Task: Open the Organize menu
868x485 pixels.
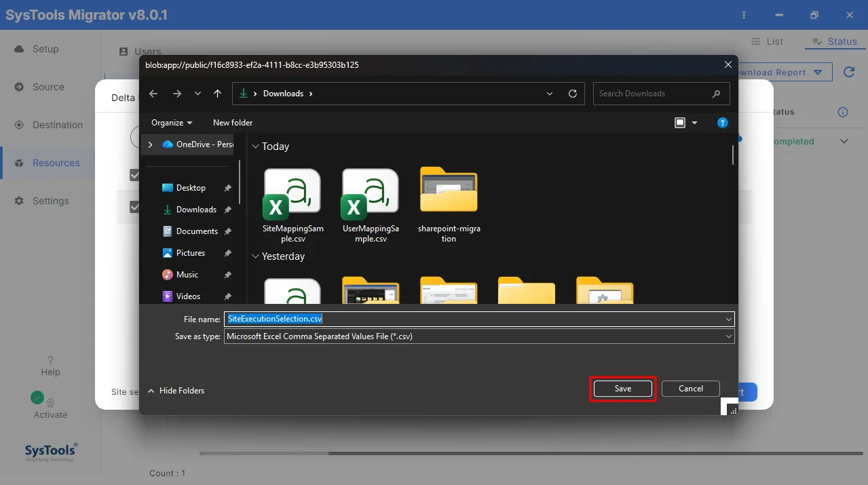Action: point(172,123)
